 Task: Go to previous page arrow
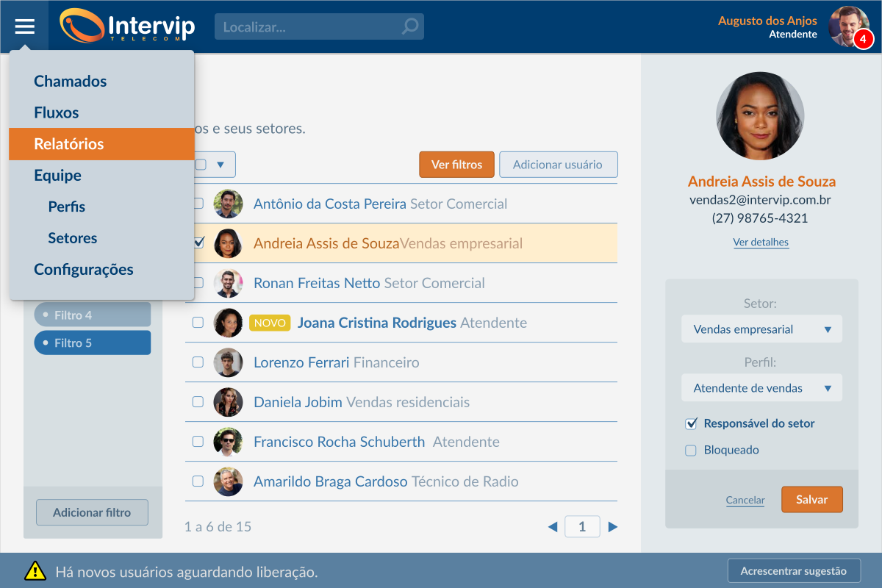[x=553, y=527]
